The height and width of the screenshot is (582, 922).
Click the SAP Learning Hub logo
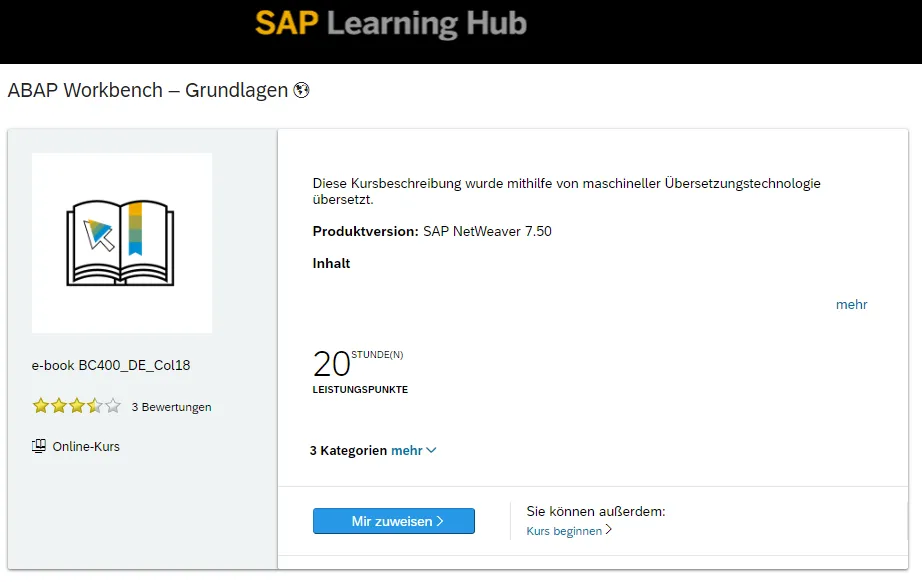390,24
